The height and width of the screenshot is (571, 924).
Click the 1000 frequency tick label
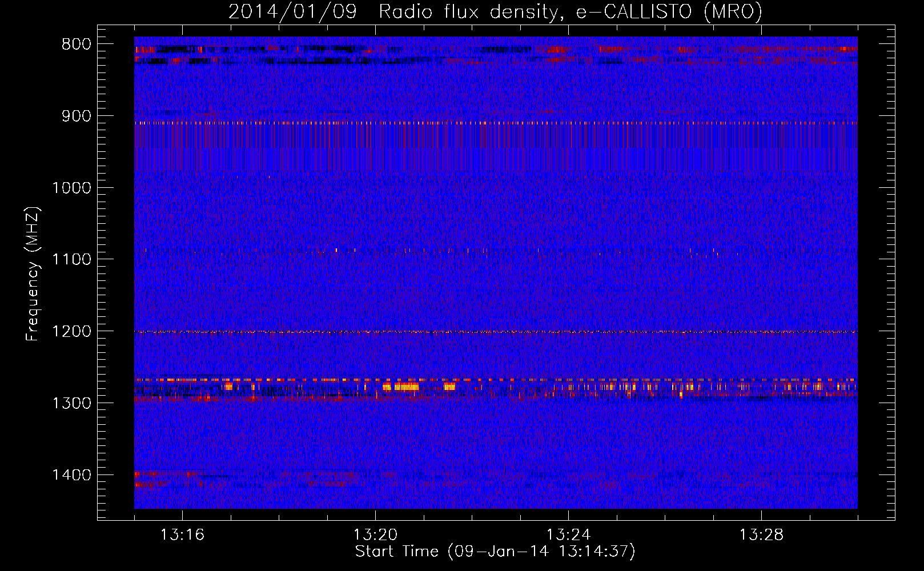[x=71, y=188]
